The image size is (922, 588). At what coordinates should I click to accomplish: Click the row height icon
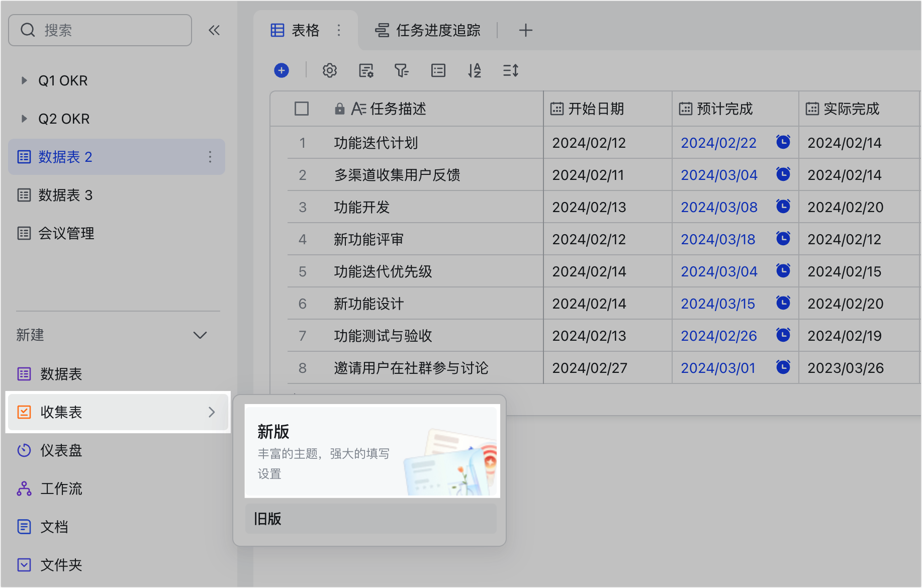pyautogui.click(x=511, y=70)
